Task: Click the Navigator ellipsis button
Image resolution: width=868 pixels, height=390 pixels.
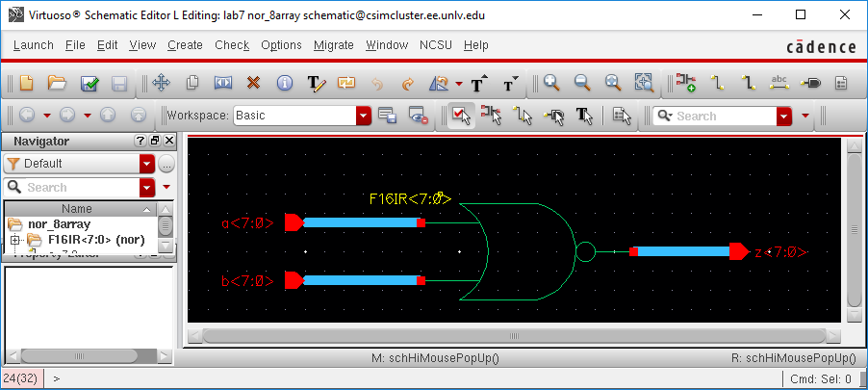Action: 166,164
